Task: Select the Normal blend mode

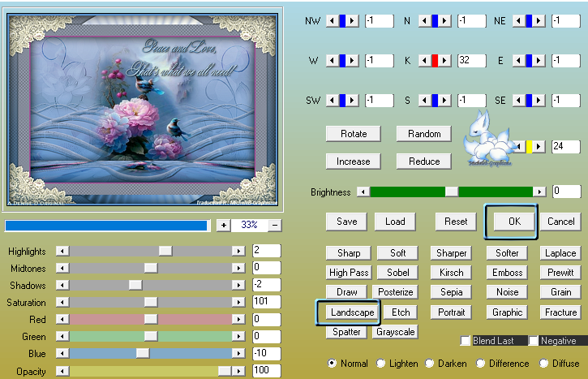Action: 332,364
